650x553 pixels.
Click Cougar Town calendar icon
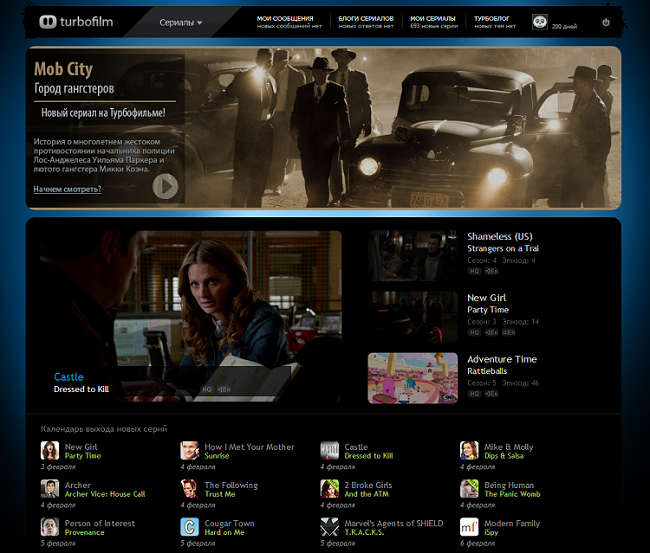189,527
